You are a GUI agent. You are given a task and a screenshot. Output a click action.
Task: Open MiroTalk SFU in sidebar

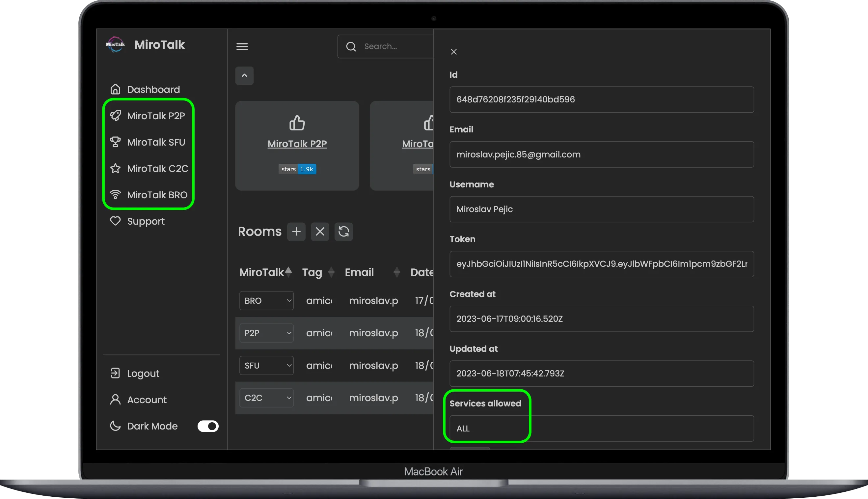147,142
